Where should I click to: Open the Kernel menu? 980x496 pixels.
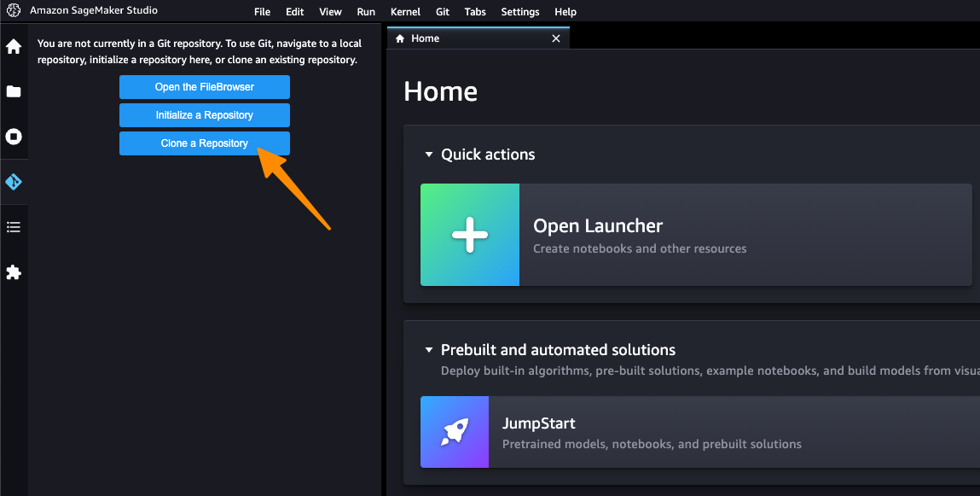[x=405, y=12]
